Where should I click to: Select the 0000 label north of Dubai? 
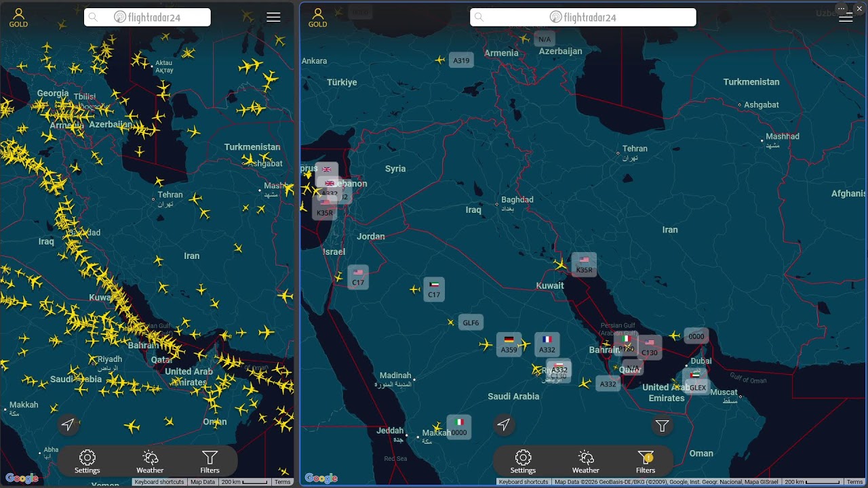pos(696,336)
